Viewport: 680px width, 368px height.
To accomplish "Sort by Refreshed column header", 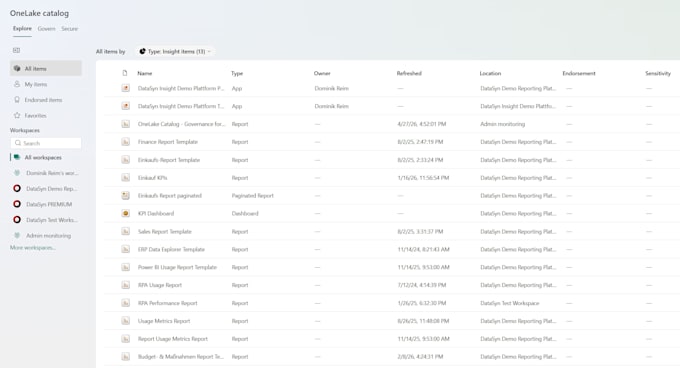I will (x=409, y=73).
